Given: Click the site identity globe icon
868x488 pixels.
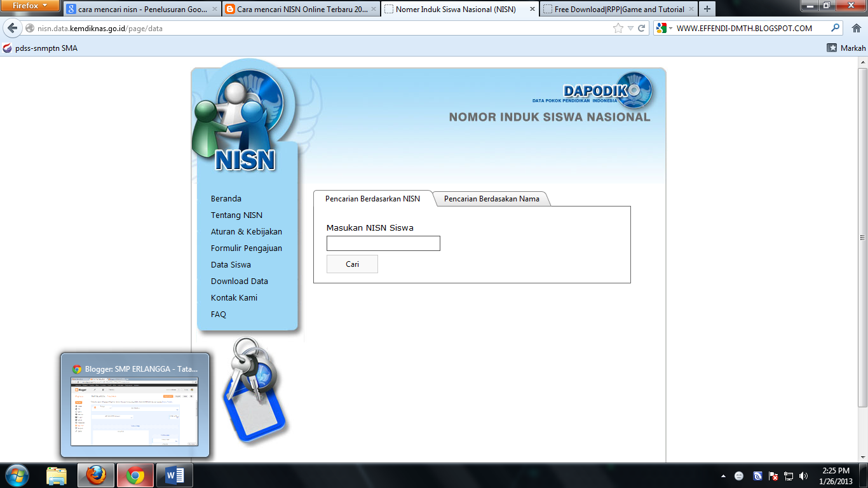Looking at the screenshot, I should click(29, 28).
